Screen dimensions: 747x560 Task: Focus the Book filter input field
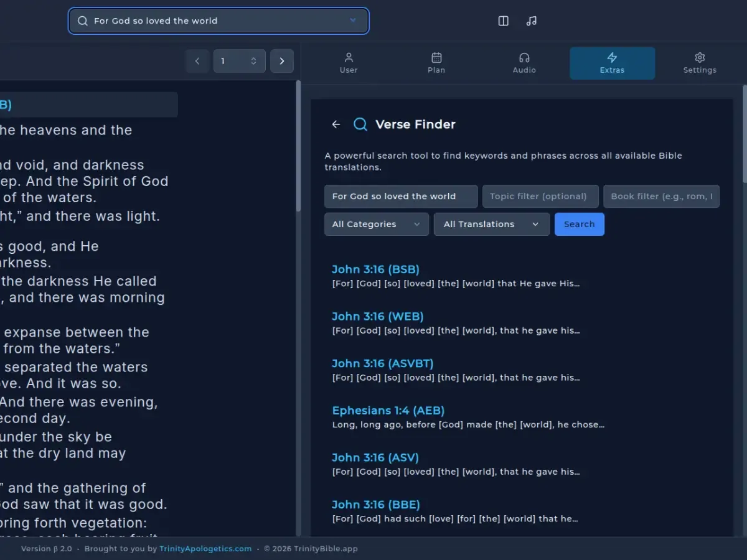point(660,196)
